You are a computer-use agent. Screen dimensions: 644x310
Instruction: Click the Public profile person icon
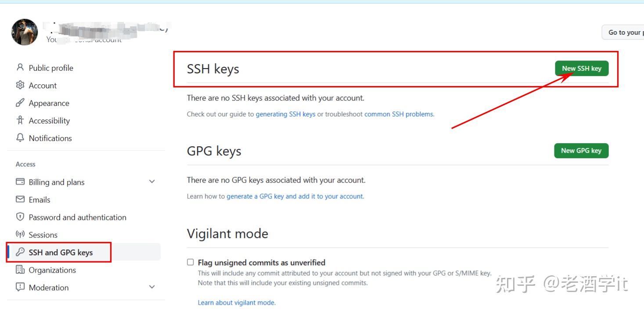[x=20, y=68]
